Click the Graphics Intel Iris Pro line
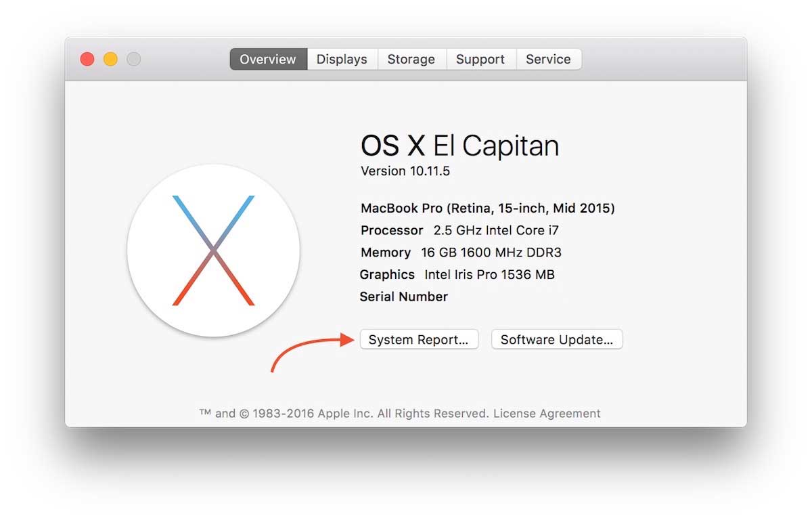812x520 pixels. (457, 274)
